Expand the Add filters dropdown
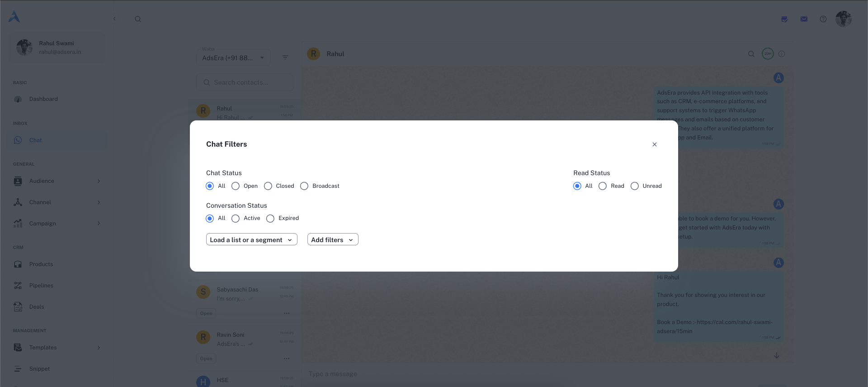 (332, 240)
